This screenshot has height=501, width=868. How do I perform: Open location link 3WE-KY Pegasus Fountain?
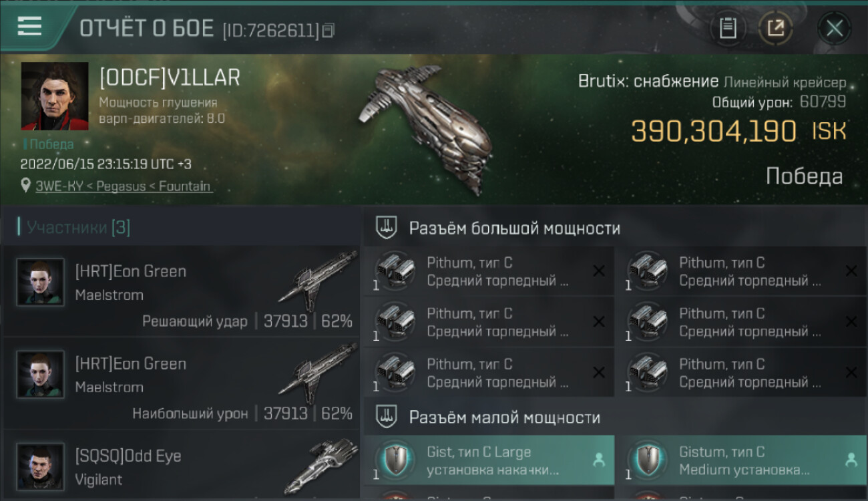[124, 186]
